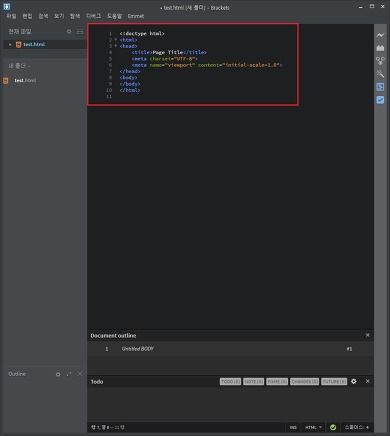
Task: Open Todo panel settings gear
Action: coord(354,381)
